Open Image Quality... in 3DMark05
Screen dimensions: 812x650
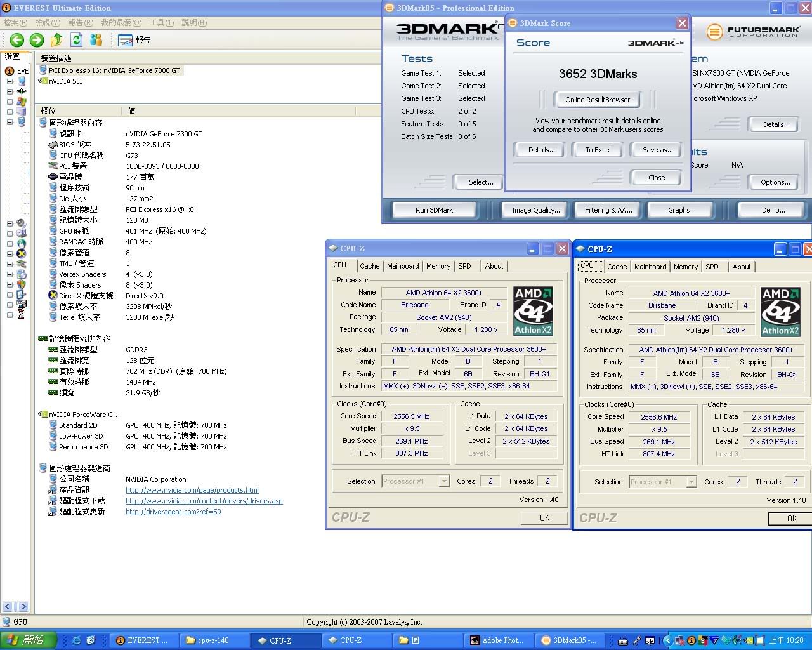[535, 210]
